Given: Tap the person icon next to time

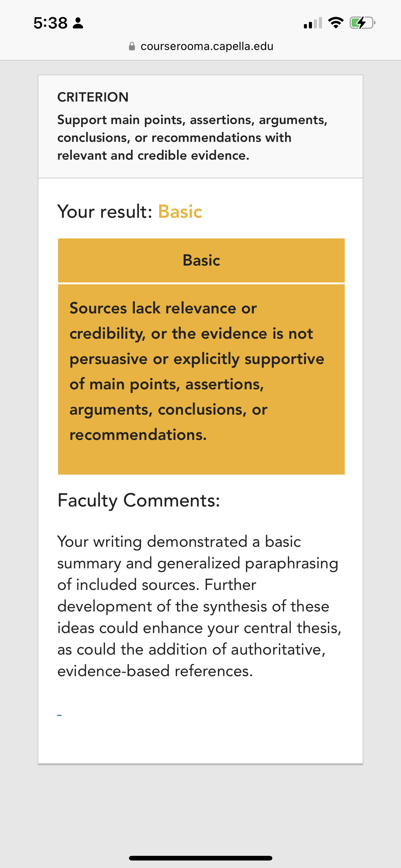Looking at the screenshot, I should pos(78,23).
